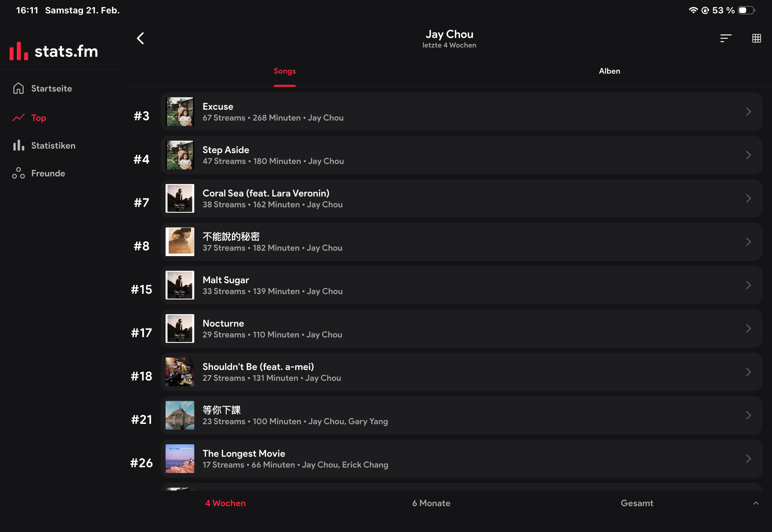Viewport: 772px width, 532px height.
Task: Open Excuse details via its chevron
Action: coord(748,112)
